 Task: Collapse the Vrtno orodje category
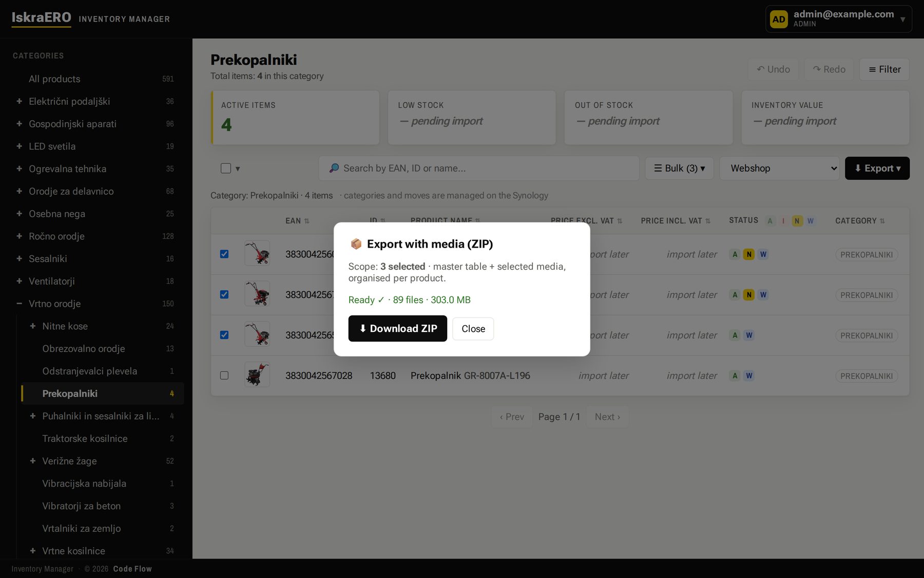[x=19, y=304]
